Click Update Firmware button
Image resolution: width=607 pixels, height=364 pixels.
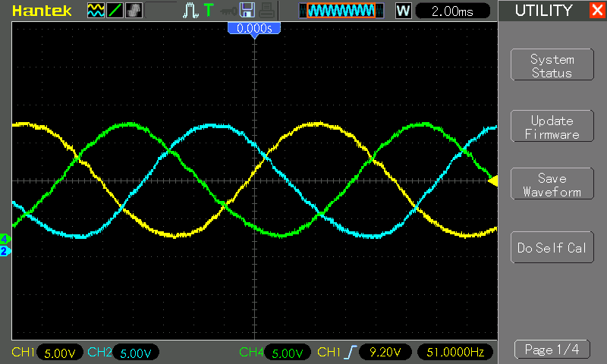pos(552,127)
